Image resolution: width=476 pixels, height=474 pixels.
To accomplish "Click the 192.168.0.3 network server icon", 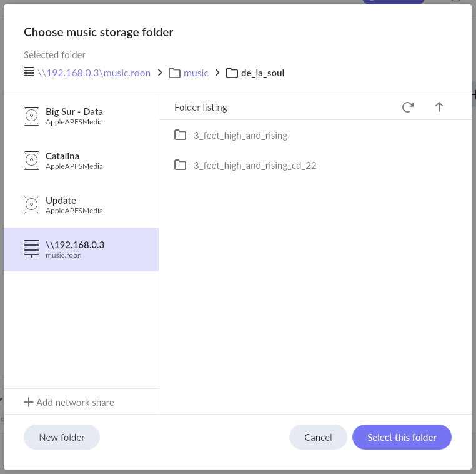I will pos(31,250).
